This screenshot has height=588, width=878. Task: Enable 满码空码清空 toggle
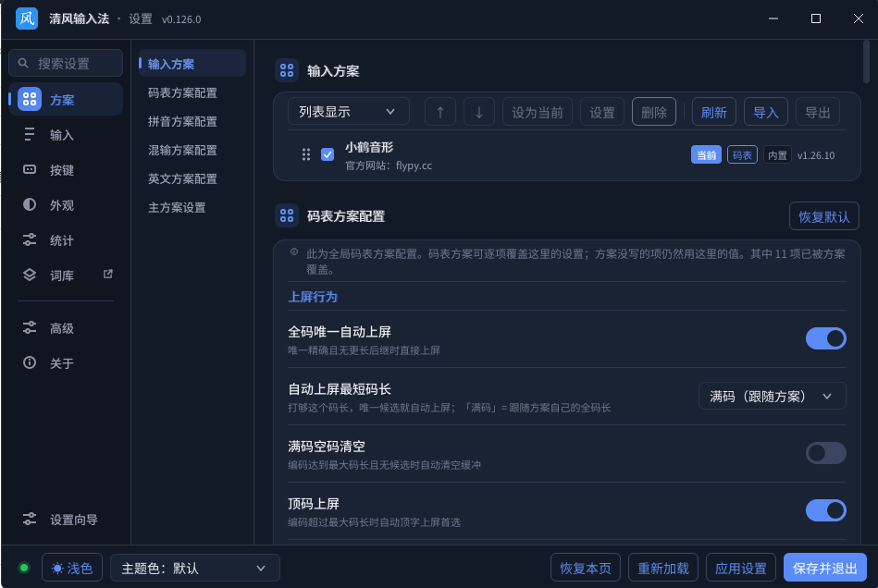[x=825, y=453]
